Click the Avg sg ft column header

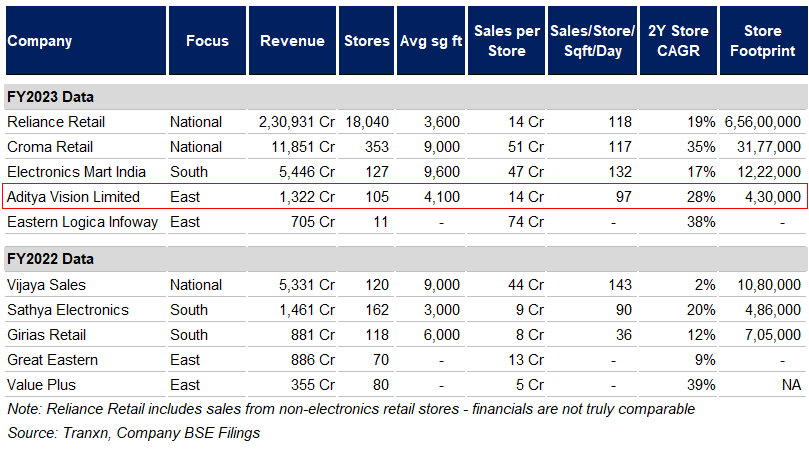point(431,41)
